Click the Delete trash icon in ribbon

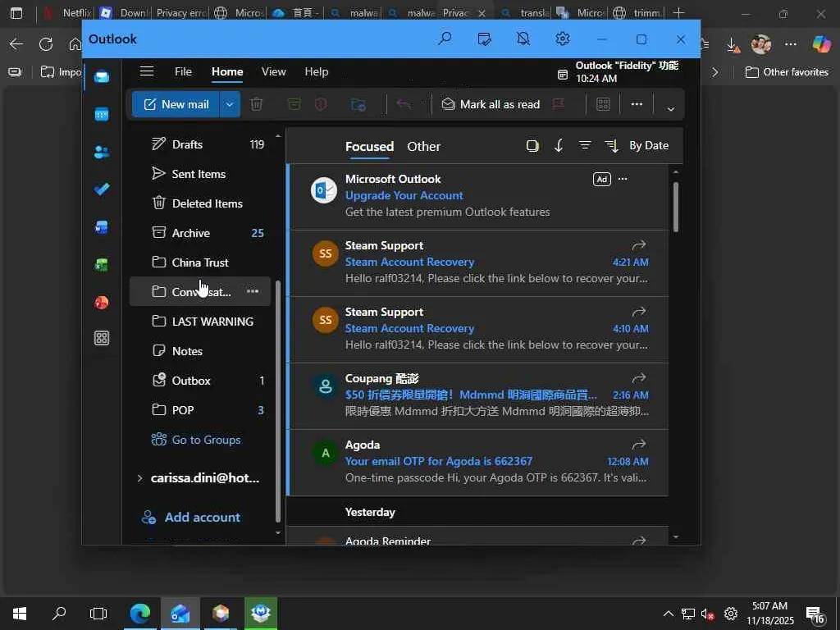click(257, 104)
